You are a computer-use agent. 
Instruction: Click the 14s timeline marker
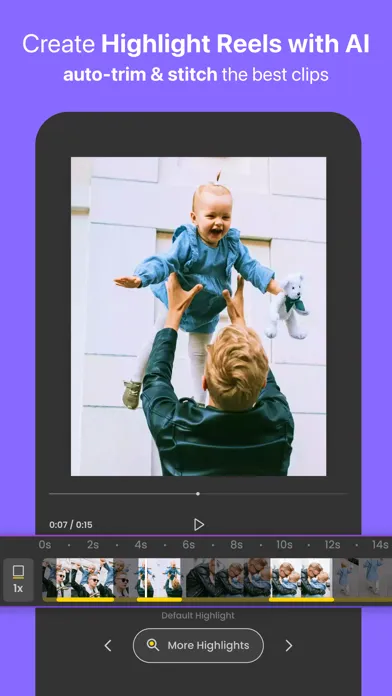pyautogui.click(x=380, y=545)
